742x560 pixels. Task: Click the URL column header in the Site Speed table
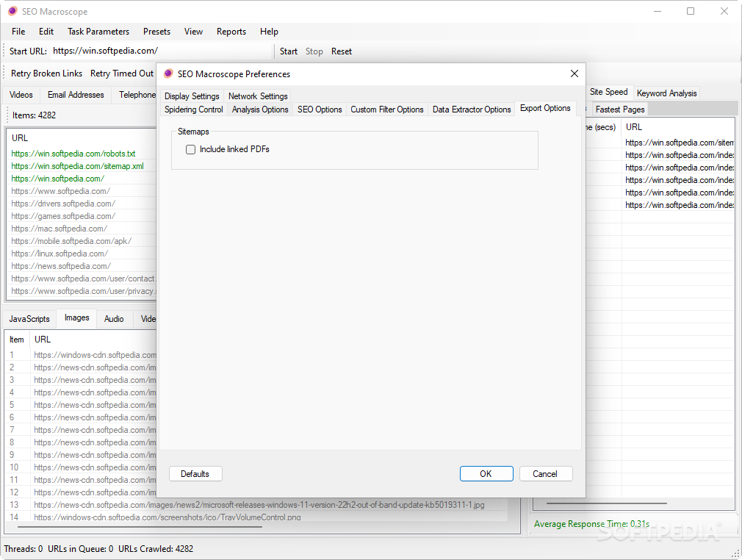tap(677, 127)
